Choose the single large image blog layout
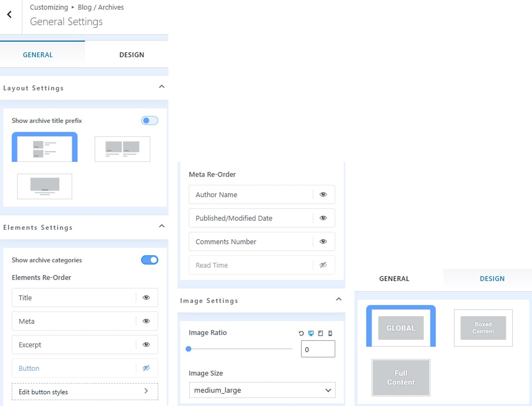The height and width of the screenshot is (406, 532). coord(44,186)
